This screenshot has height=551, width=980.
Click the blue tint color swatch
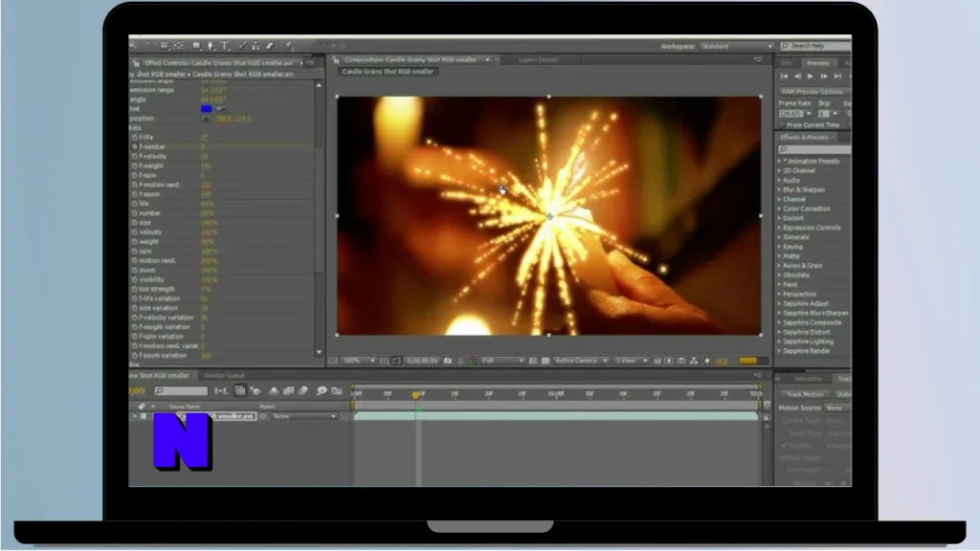click(207, 109)
